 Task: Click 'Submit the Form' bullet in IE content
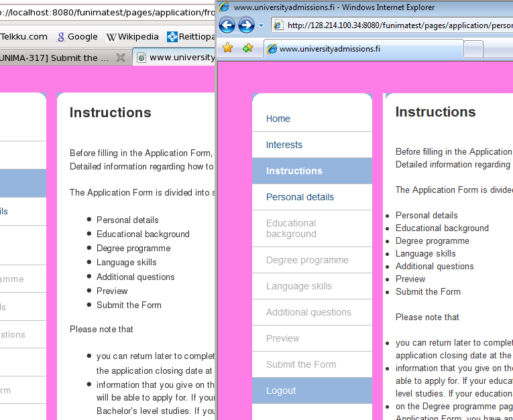[428, 292]
